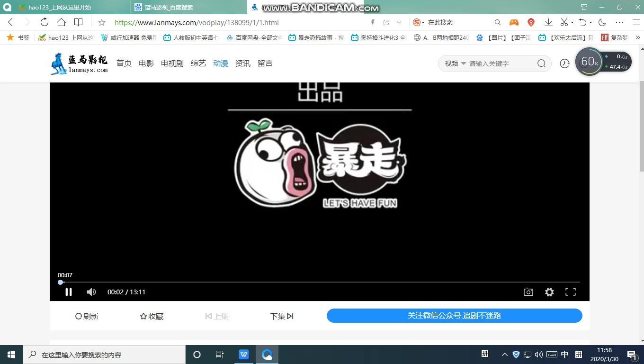Screen dimensions: 644x364
Task: Open the 欢乐太后流 bookmark
Action: point(567,37)
